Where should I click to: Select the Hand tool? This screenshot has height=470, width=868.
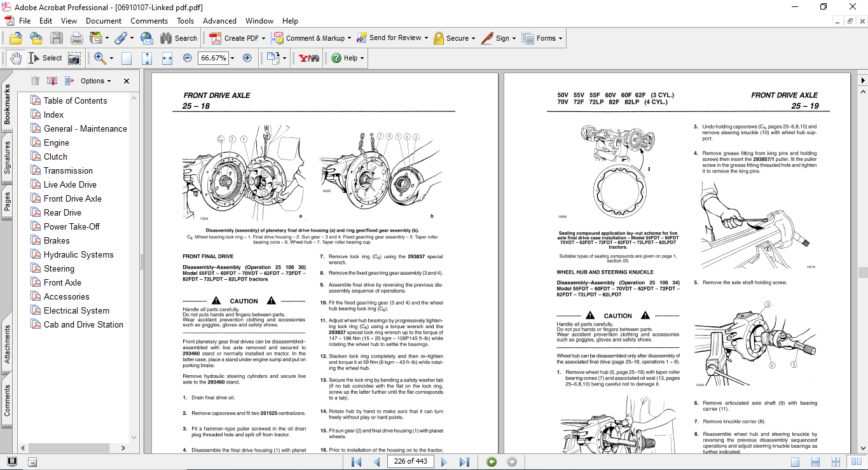tap(15, 58)
